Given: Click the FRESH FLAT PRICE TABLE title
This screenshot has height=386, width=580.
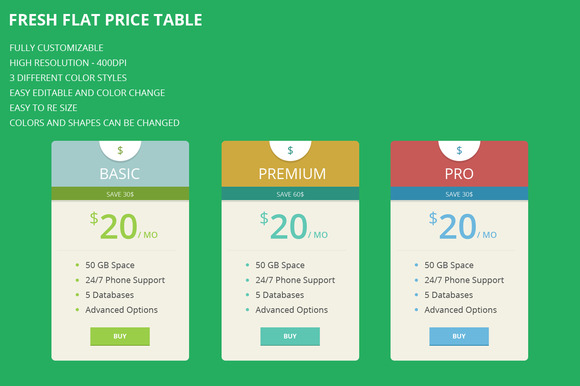Looking at the screenshot, I should click(x=106, y=20).
